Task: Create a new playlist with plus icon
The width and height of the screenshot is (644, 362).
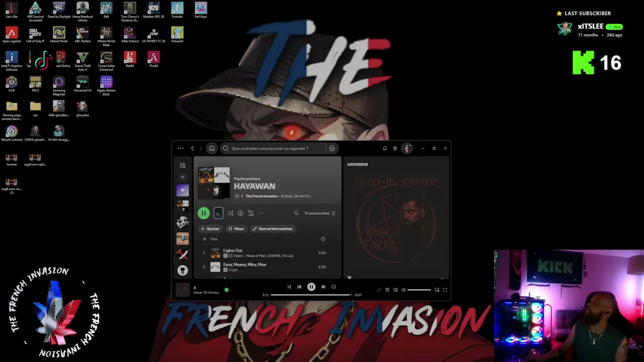Action: (x=183, y=177)
